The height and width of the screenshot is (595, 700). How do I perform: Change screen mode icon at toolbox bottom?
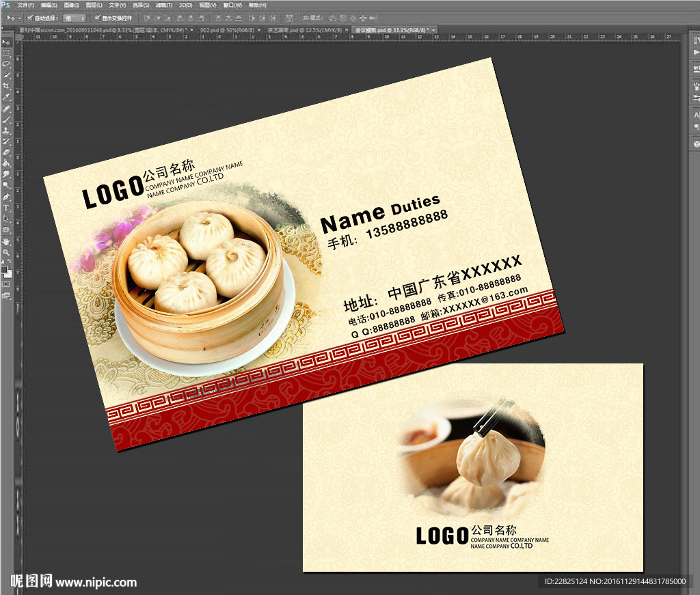5,295
